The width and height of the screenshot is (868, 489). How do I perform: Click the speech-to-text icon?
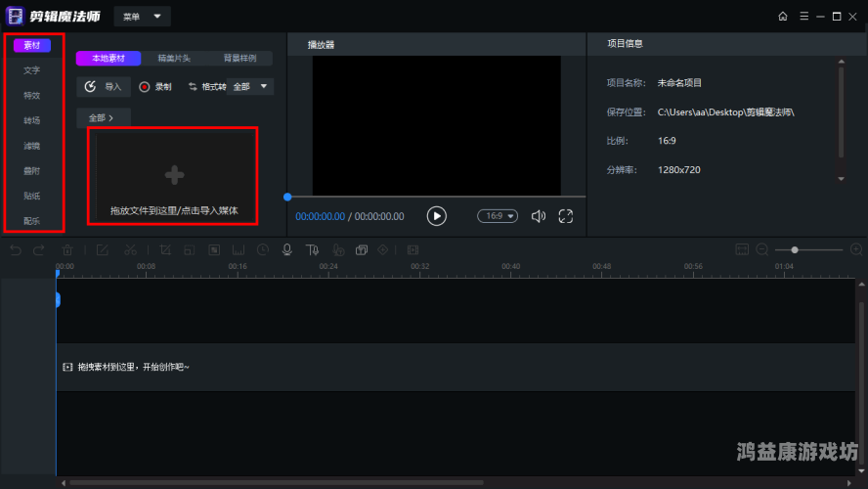click(338, 250)
